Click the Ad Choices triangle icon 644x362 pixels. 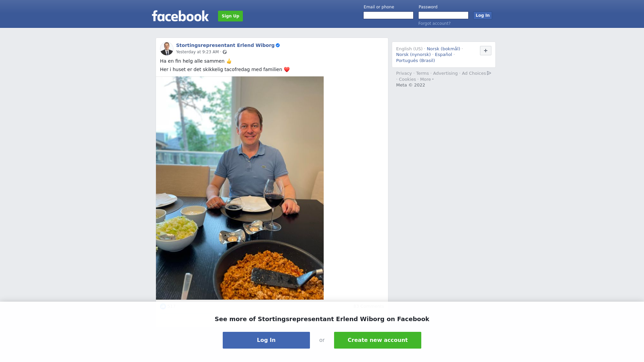click(489, 73)
